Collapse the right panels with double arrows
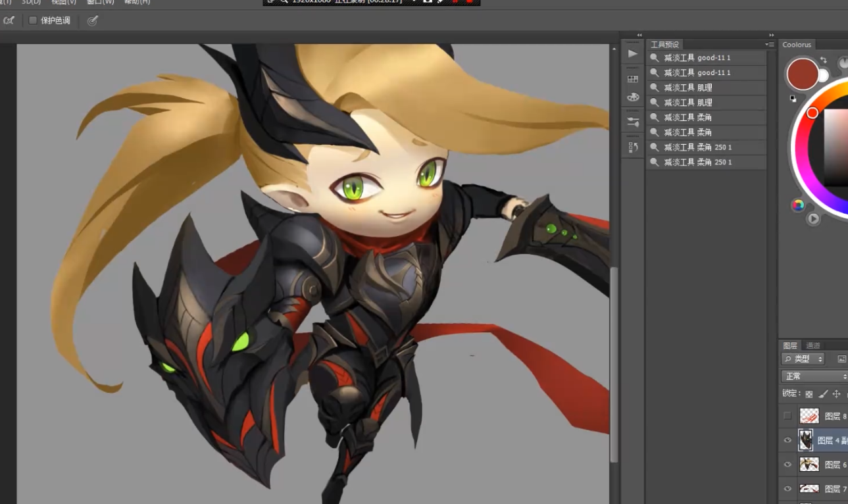 coord(772,35)
